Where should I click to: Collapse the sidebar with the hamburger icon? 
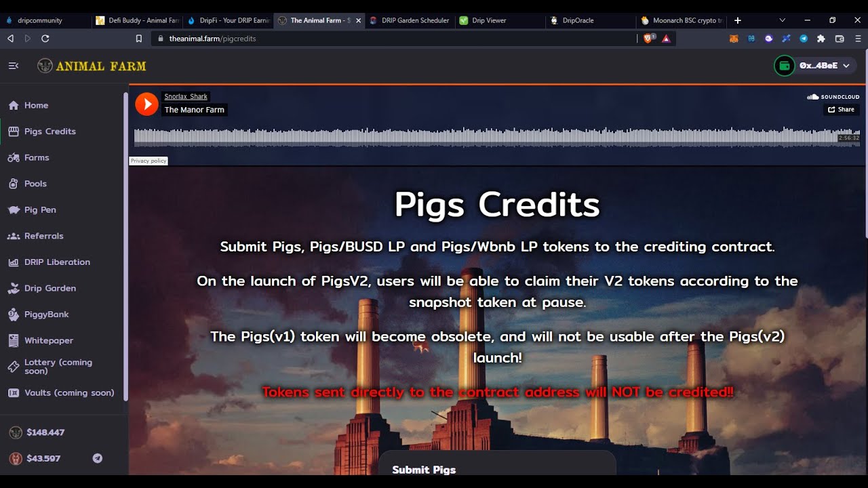pos(14,66)
